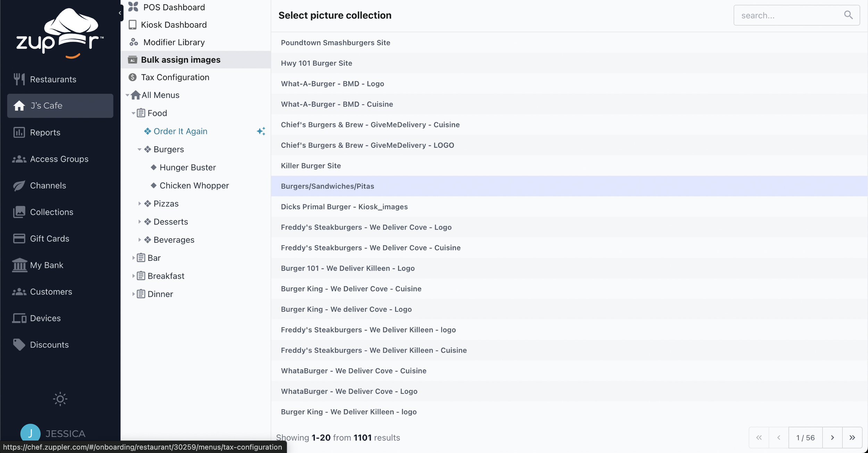Collapse the sidebar with the chevron handle
The width and height of the screenshot is (868, 453).
(x=120, y=13)
